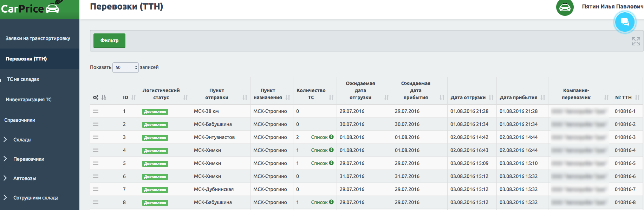Screen dimensions: 644x210
Task: Sort by Дата отгрузки column
Action: pyautogui.click(x=491, y=97)
